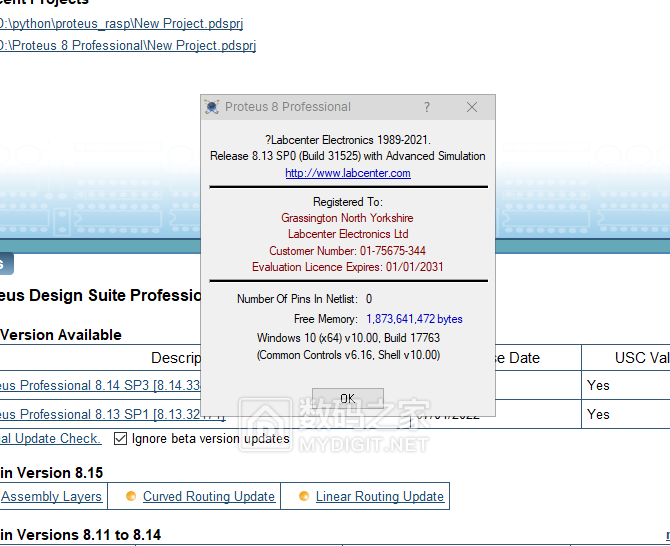Screen dimensions: 670x546
Task: Click the Proteus logo icon in dialog title
Action: [x=212, y=107]
